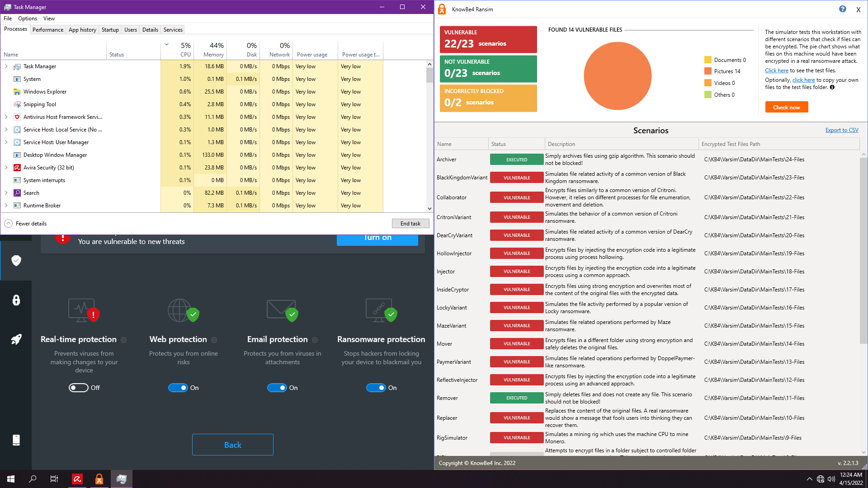
Task: Open Avira privacy lock sidebar icon
Action: [16, 300]
